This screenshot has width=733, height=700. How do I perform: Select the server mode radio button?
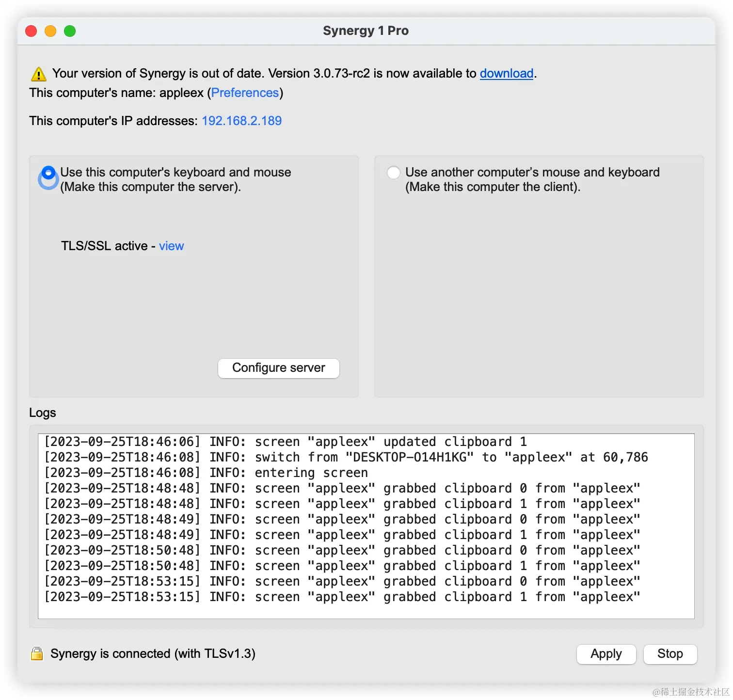pyautogui.click(x=48, y=173)
